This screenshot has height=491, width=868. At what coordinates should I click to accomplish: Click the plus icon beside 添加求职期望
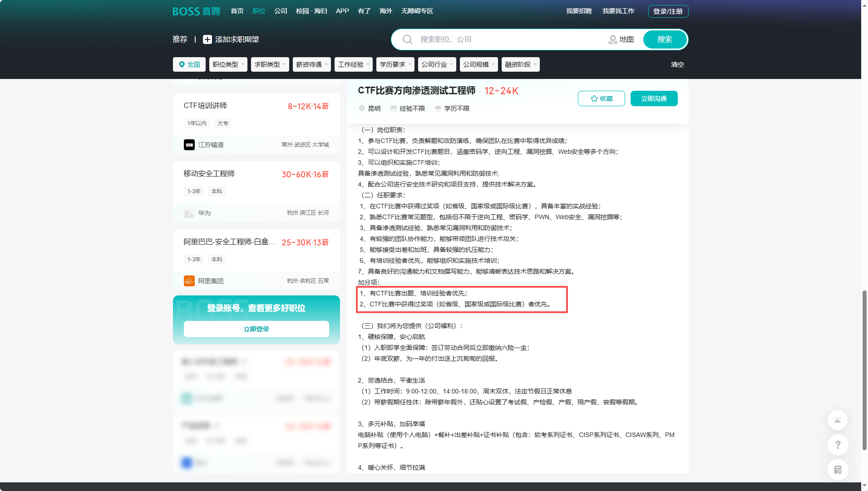(207, 39)
